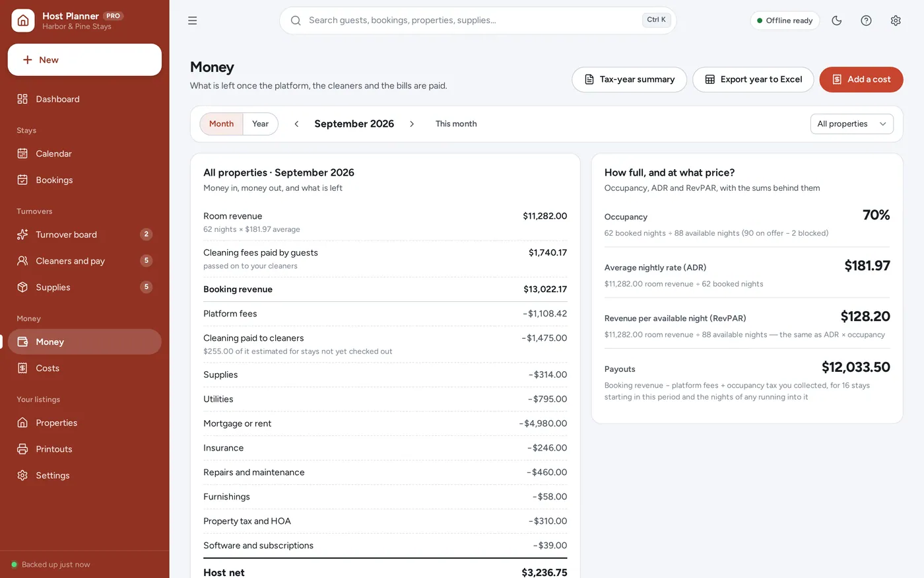This screenshot has height=578, width=924.
Task: Click the Cleaners and pay people icon
Action: coord(22,261)
